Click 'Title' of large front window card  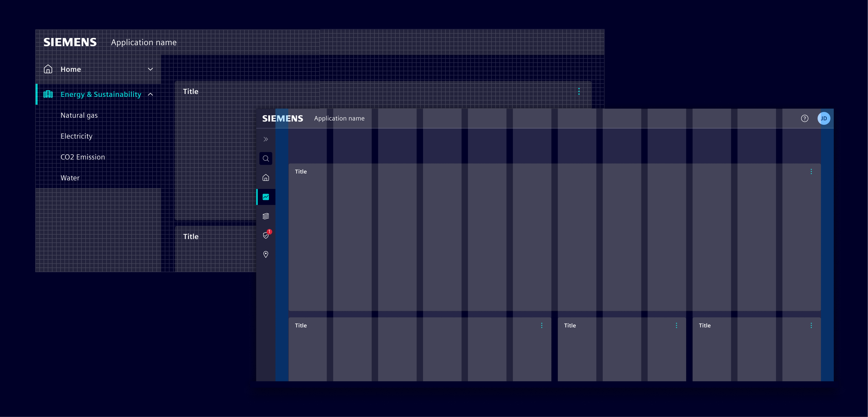click(301, 171)
